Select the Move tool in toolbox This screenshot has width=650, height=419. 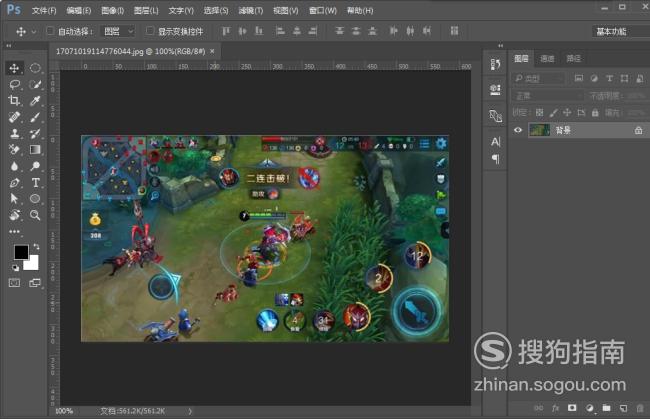point(14,68)
